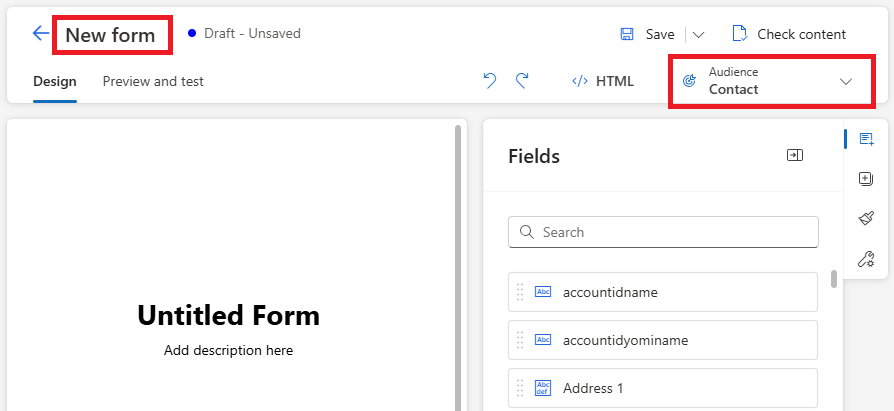Click the redo arrow icon
Image resolution: width=894 pixels, height=411 pixels.
pos(522,81)
